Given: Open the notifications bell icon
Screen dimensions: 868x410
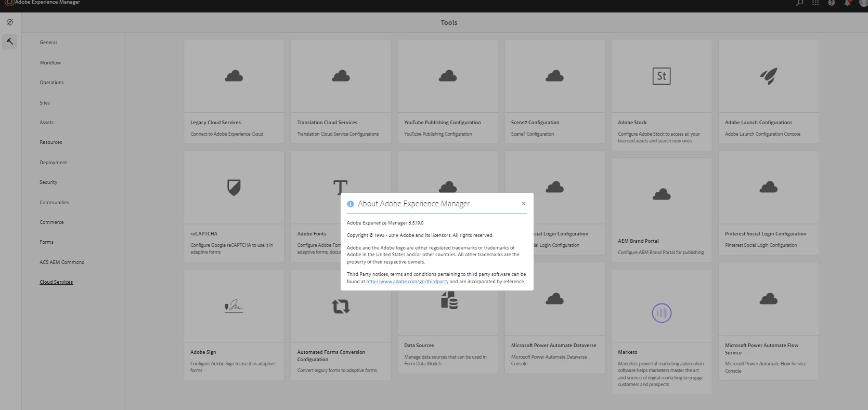Looking at the screenshot, I should (x=847, y=3).
